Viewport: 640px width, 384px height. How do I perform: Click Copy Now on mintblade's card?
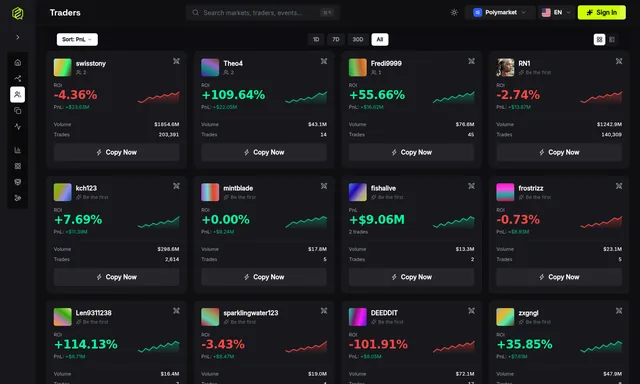[264, 277]
